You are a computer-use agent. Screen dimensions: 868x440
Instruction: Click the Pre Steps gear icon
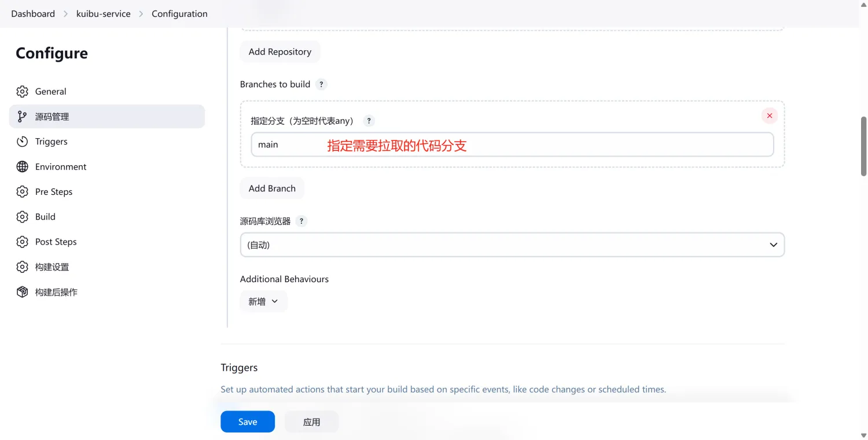pos(22,192)
